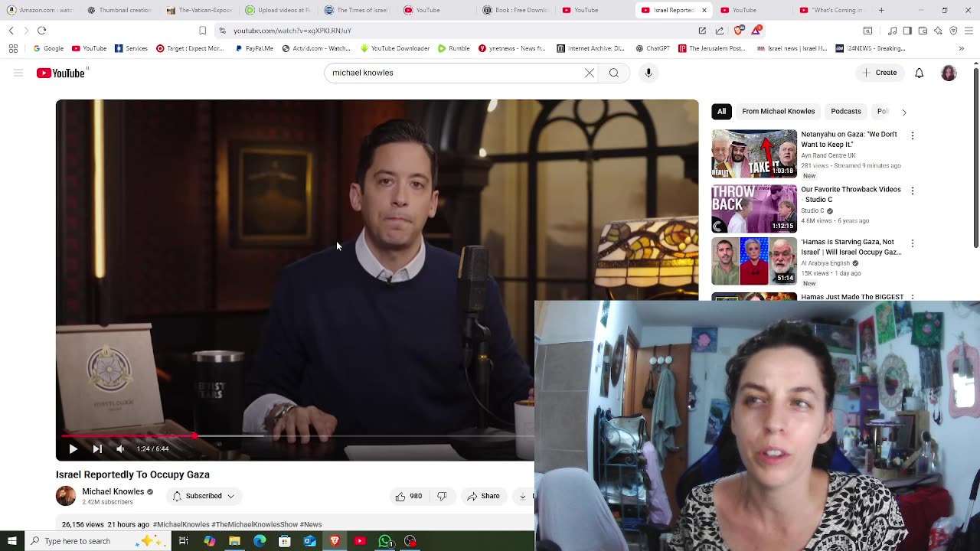Open Task View on taskbar
The image size is (980, 551).
click(x=184, y=541)
